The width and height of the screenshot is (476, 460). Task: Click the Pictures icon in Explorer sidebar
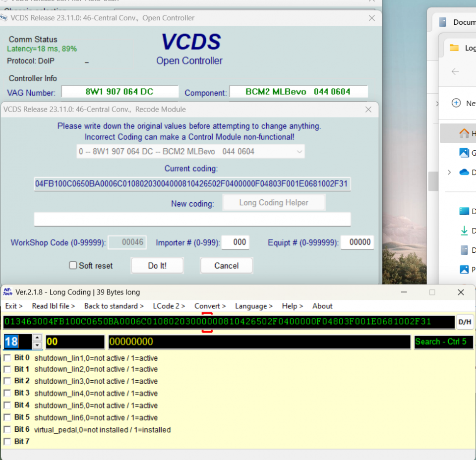pos(464,269)
